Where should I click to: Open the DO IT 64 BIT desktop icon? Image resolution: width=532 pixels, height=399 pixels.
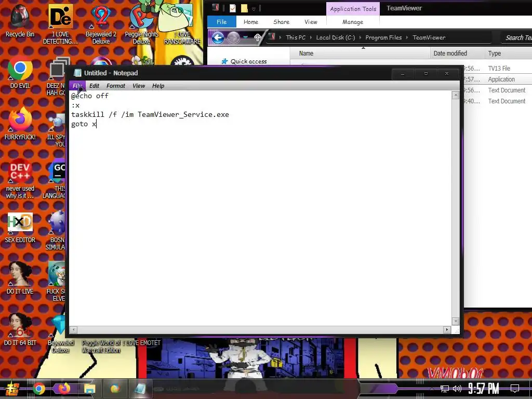(20, 330)
